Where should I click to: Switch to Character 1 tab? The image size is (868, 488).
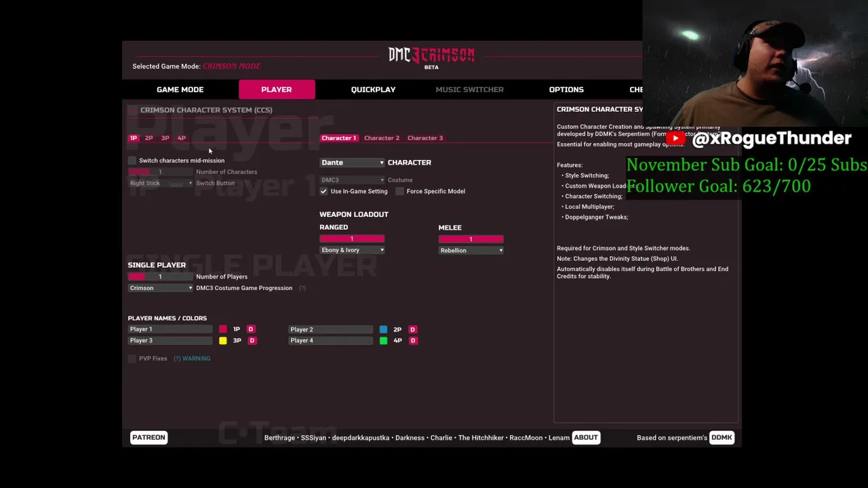point(338,138)
